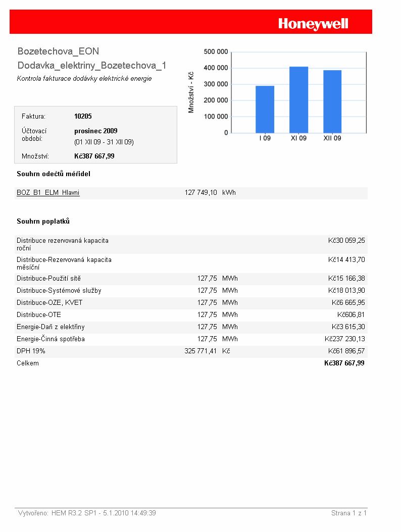Click the DPH 19% row label

coord(31,351)
